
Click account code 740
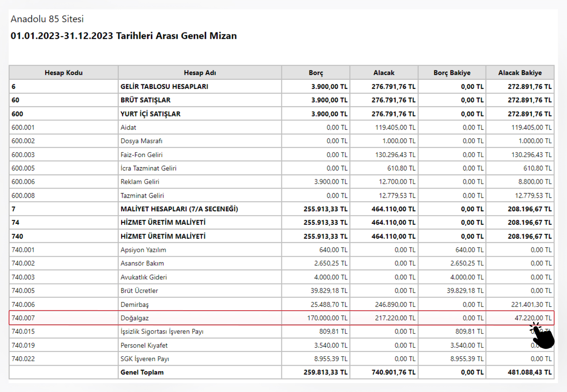[x=17, y=236]
